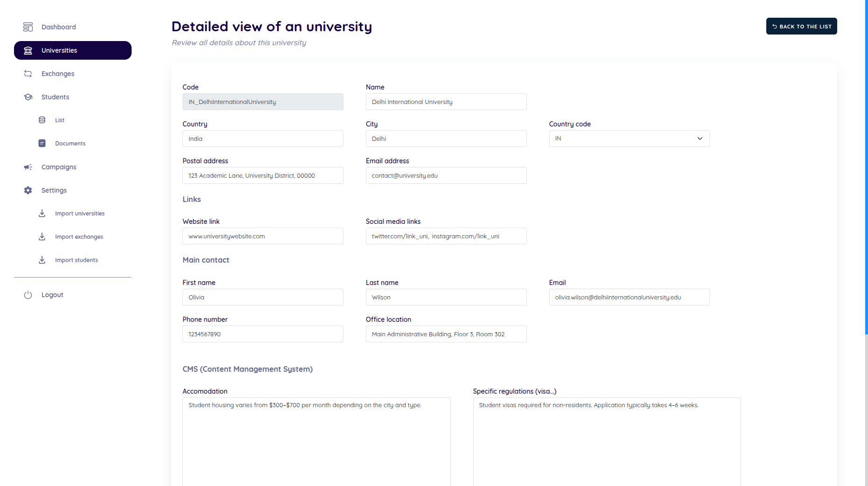Focus Last name field with Wilson

pyautogui.click(x=446, y=297)
